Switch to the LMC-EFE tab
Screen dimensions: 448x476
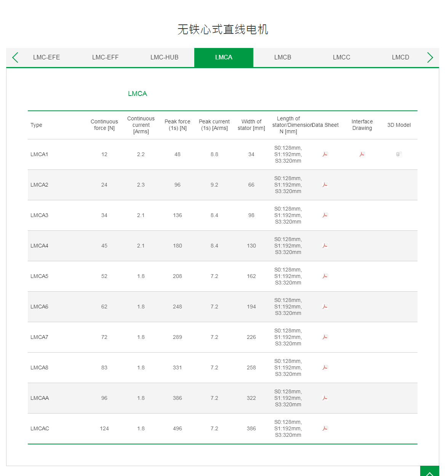(46, 58)
